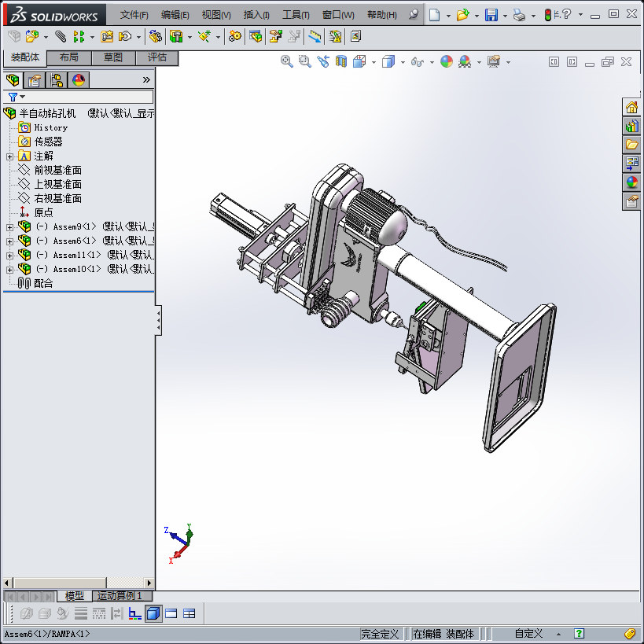This screenshot has height=644, width=644.
Task: Click the 自定义 status bar item
Action: [x=529, y=634]
